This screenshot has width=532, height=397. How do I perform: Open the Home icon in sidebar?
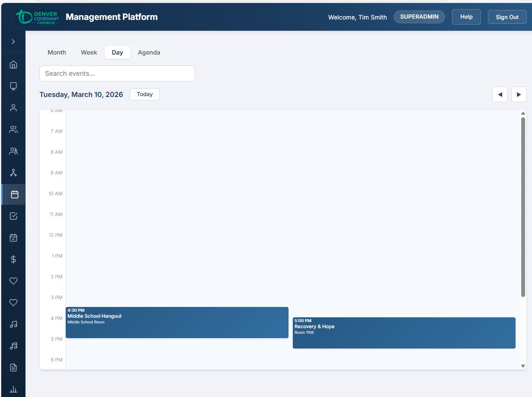pyautogui.click(x=13, y=65)
